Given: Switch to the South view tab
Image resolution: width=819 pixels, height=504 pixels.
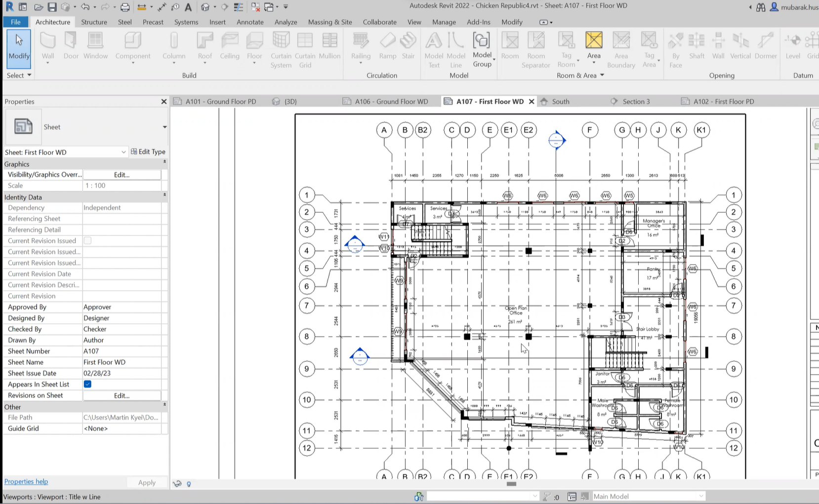Looking at the screenshot, I should (560, 101).
